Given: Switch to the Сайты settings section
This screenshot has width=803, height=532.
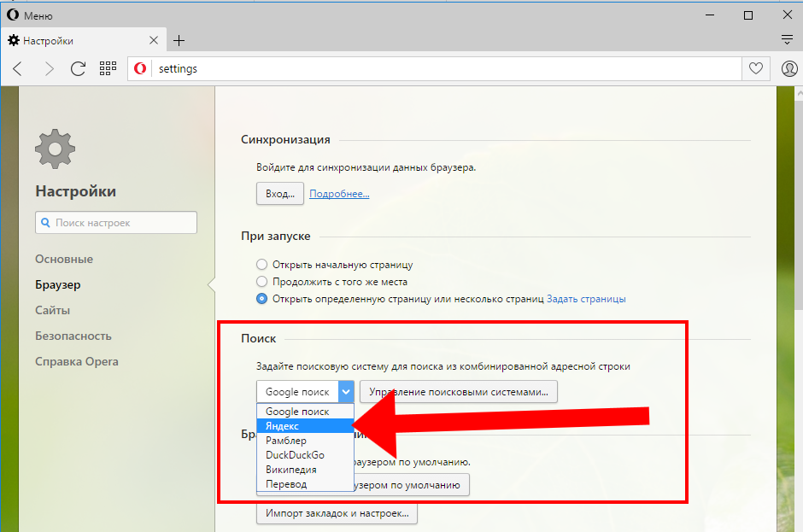Looking at the screenshot, I should click(53, 310).
